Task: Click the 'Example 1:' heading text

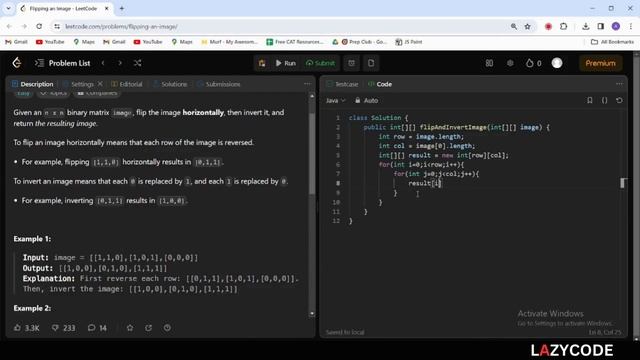Action: click(32, 239)
